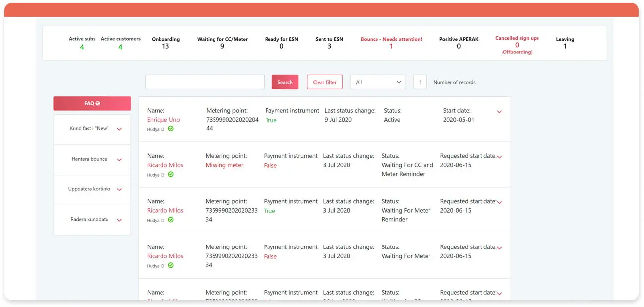Viewport: 644px width, 307px height.
Task: Select Ready for ESN stat
Action: (x=281, y=43)
